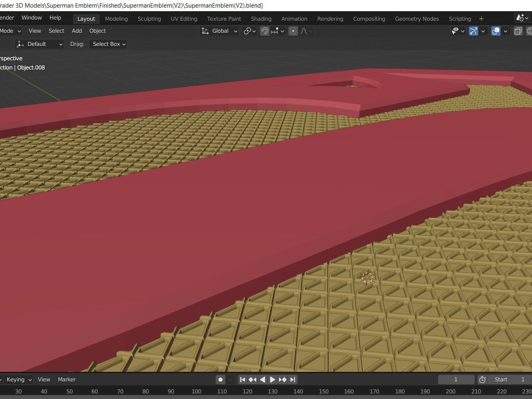Open transform pivot point dropdown
532x399 pixels.
[x=249, y=31]
